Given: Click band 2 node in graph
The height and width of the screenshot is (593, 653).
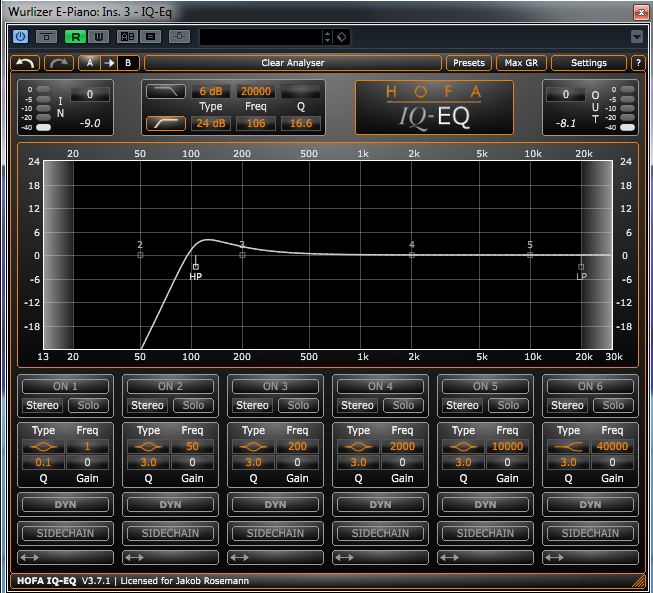Looking at the screenshot, I should point(140,255).
